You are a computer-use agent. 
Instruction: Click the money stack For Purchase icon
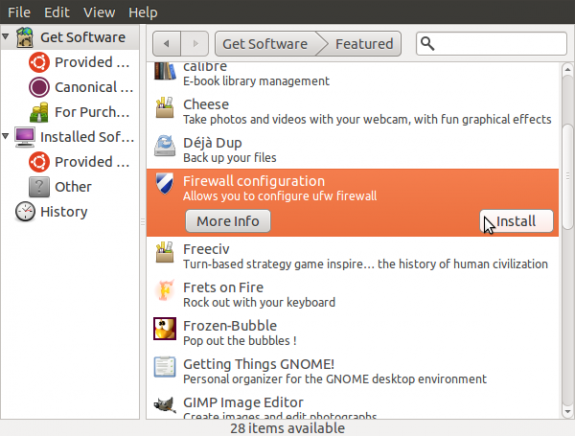tap(39, 112)
